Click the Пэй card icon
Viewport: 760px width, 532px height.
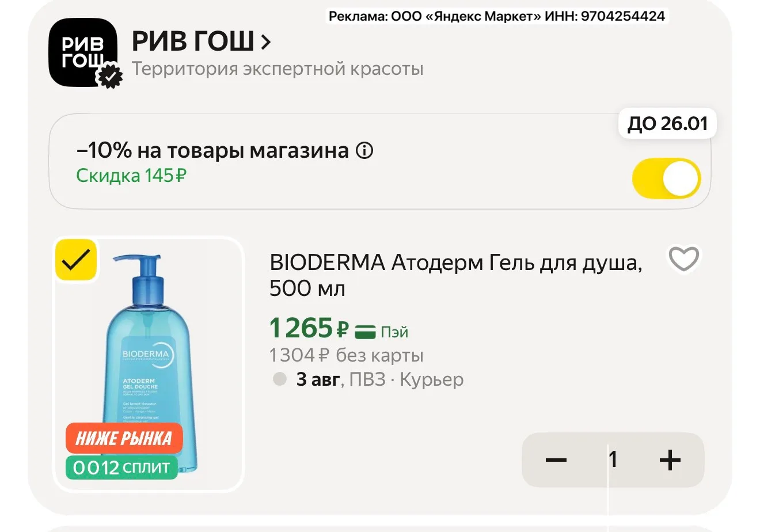click(365, 332)
